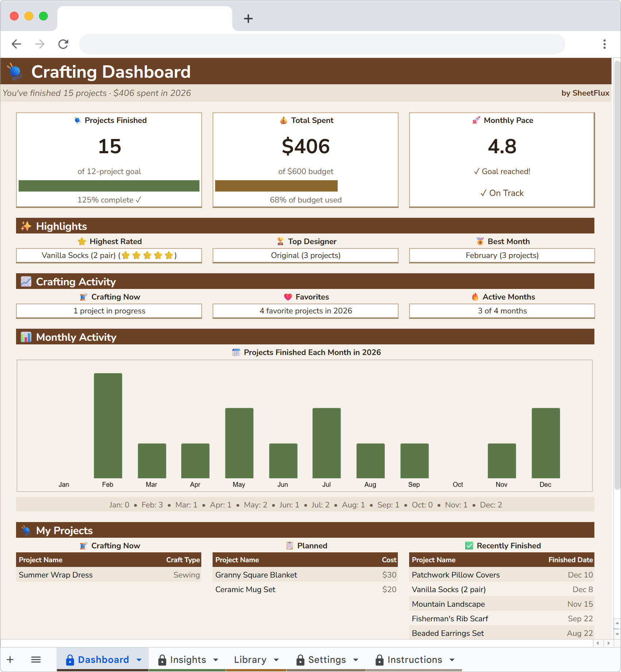Click the thread spool icon near Crafting Now
Viewport: 621px width, 672px height.
83,297
